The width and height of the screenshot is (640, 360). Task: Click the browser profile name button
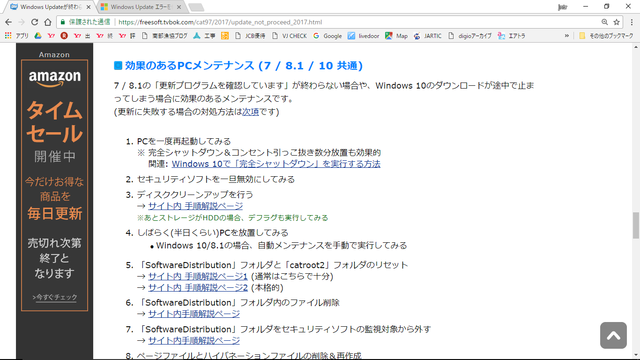pos(563,7)
